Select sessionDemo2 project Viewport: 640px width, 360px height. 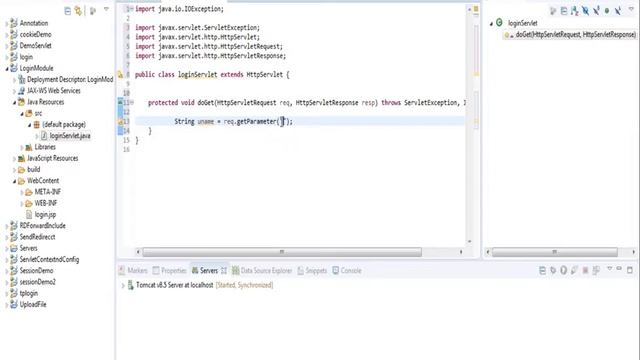[x=38, y=282]
